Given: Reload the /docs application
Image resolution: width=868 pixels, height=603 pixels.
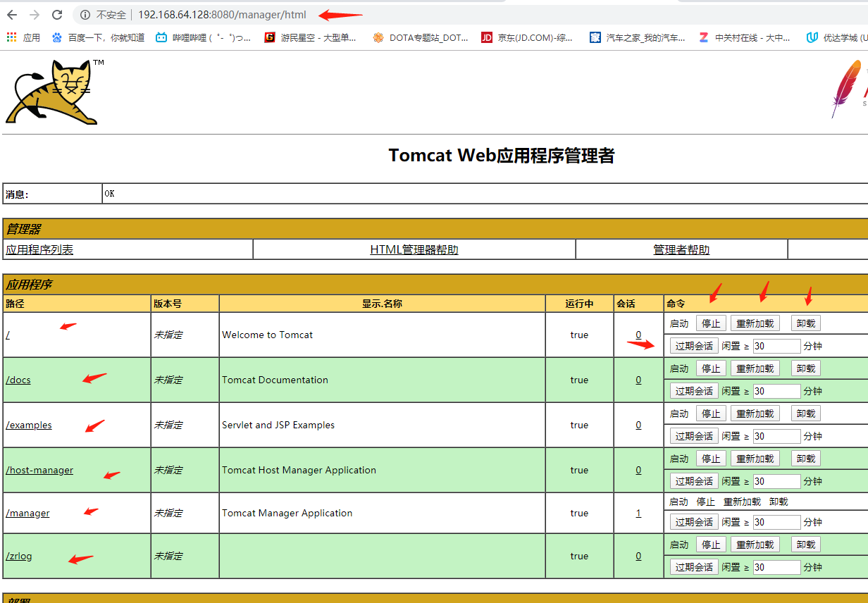Looking at the screenshot, I should (x=755, y=368).
